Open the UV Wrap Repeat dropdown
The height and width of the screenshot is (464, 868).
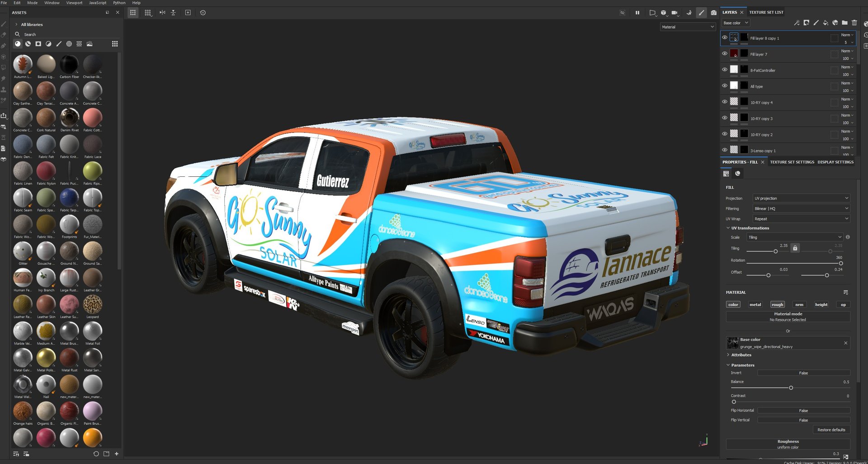coord(801,218)
